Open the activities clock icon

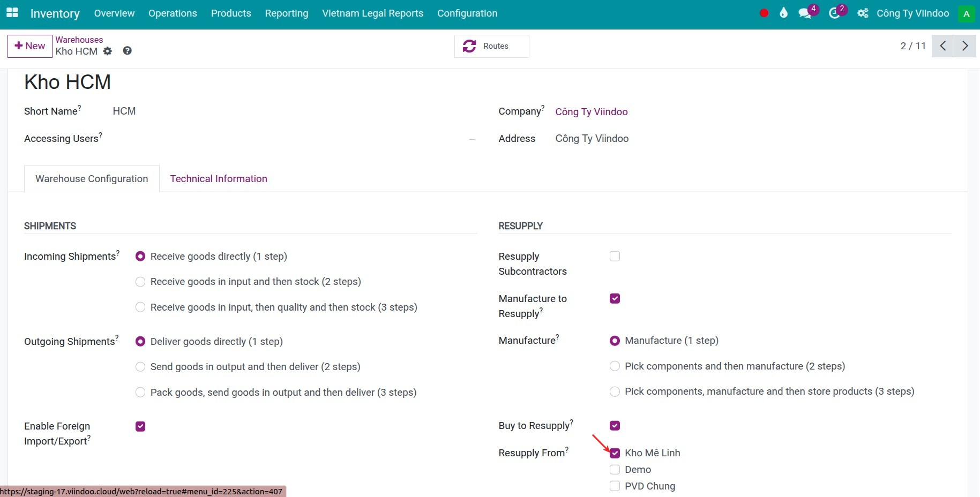[834, 13]
